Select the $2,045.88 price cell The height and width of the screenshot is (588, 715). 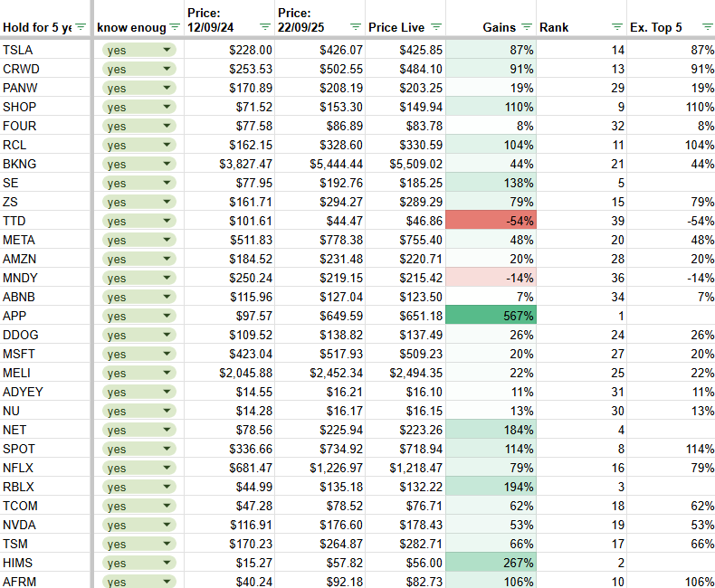point(229,373)
